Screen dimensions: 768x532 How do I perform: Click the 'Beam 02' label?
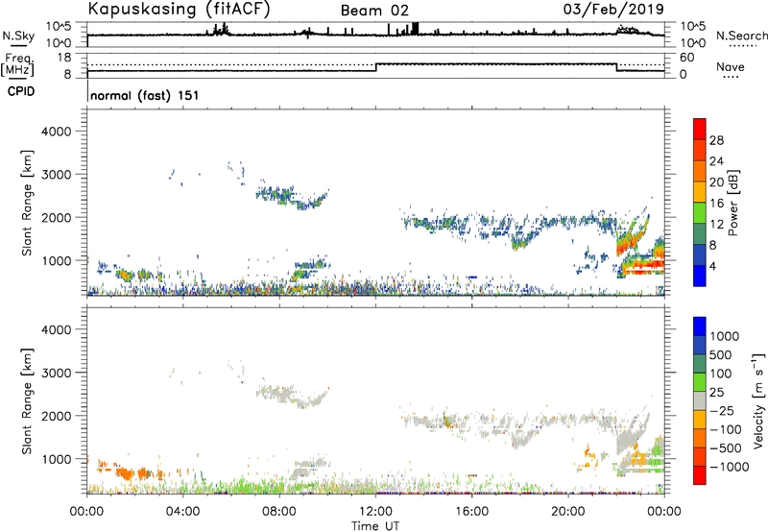(374, 11)
